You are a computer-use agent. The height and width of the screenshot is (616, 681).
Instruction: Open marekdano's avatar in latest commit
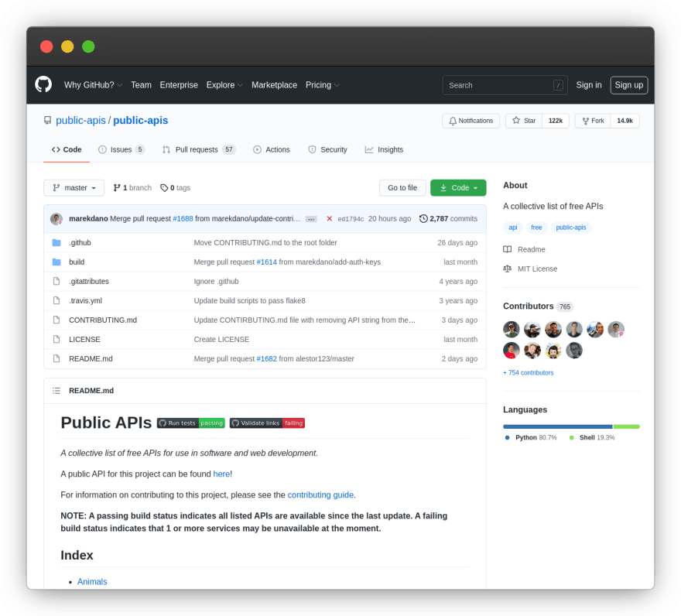pyautogui.click(x=56, y=219)
